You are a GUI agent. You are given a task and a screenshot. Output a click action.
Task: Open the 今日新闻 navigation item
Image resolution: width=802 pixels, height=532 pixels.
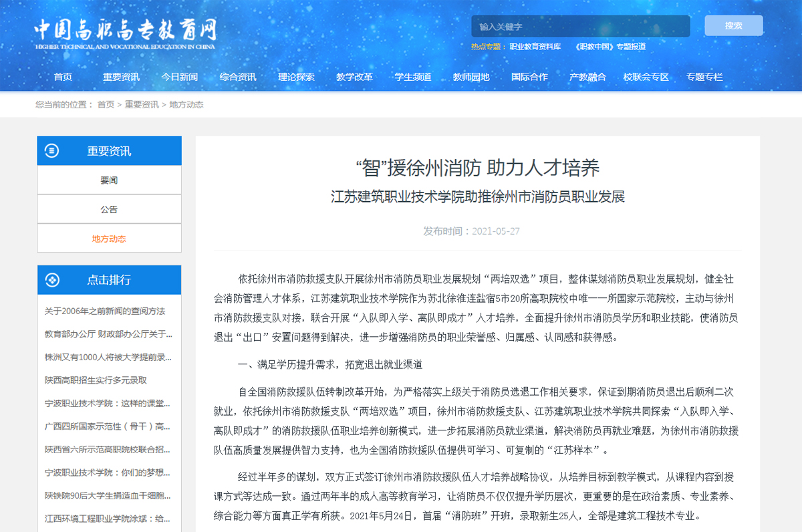click(x=179, y=77)
